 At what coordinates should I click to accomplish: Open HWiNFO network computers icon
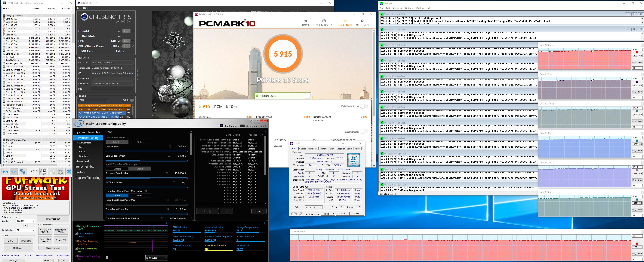23,171
